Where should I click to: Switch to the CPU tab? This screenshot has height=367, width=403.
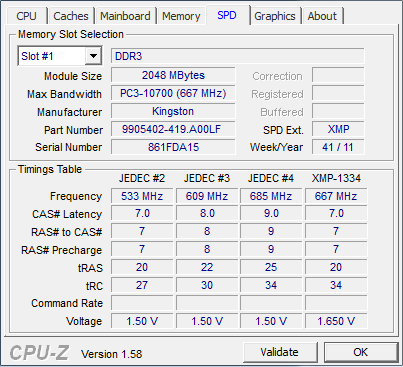27,16
